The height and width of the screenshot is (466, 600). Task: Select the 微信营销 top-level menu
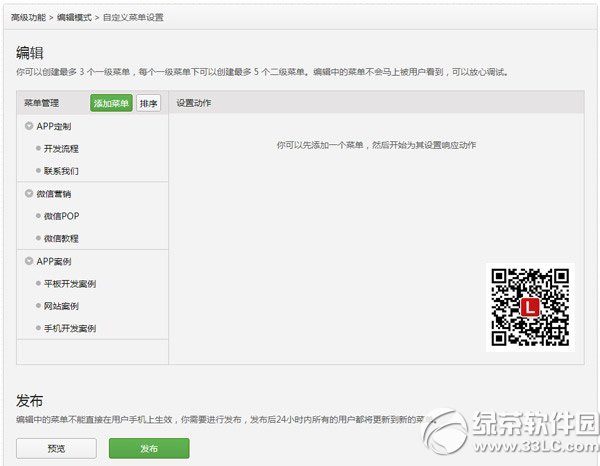(54, 194)
